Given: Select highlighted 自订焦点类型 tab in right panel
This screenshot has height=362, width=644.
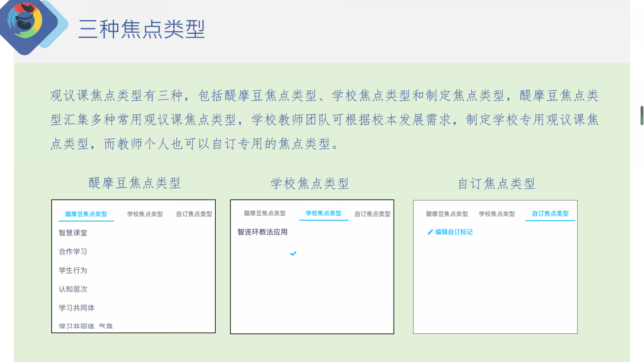Looking at the screenshot, I should click(x=550, y=214).
